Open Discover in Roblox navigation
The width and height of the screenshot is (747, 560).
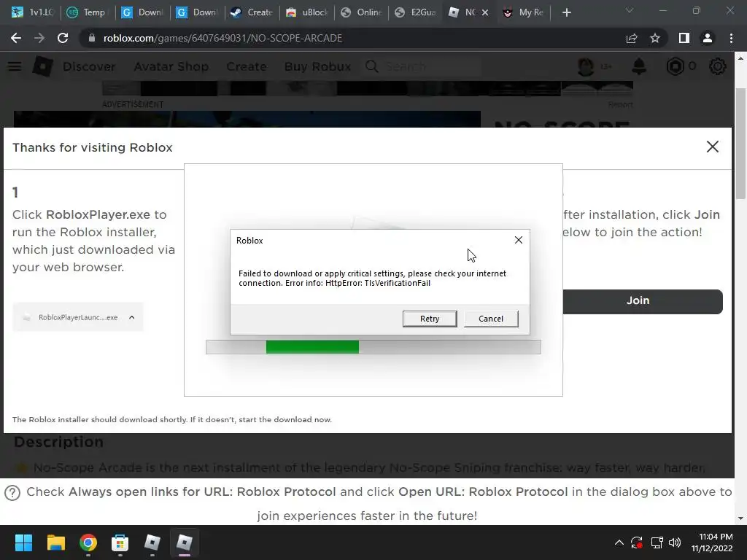[89, 66]
